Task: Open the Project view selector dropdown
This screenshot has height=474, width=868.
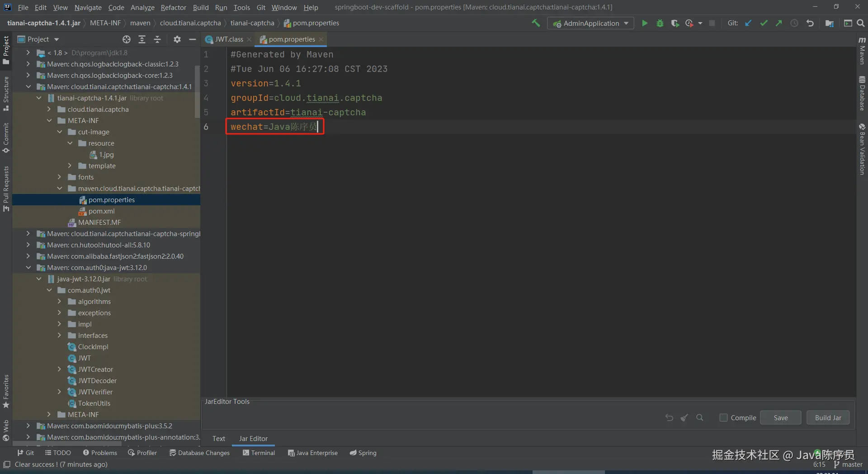Action: 38,39
